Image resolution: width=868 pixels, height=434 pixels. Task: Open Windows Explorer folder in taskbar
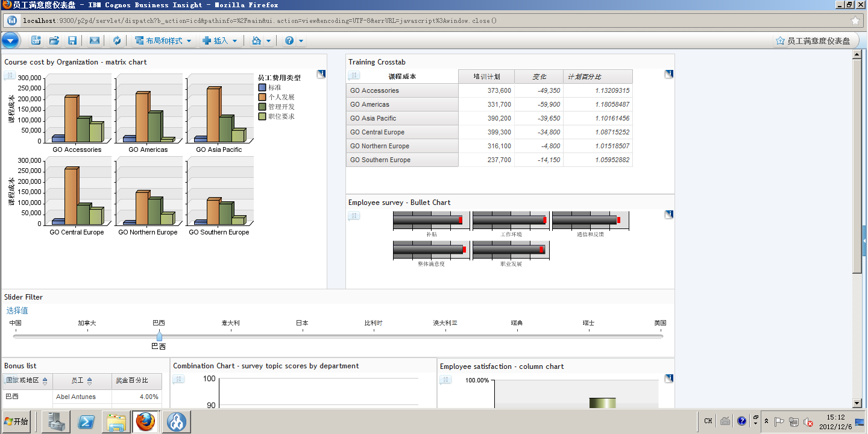coord(116,422)
